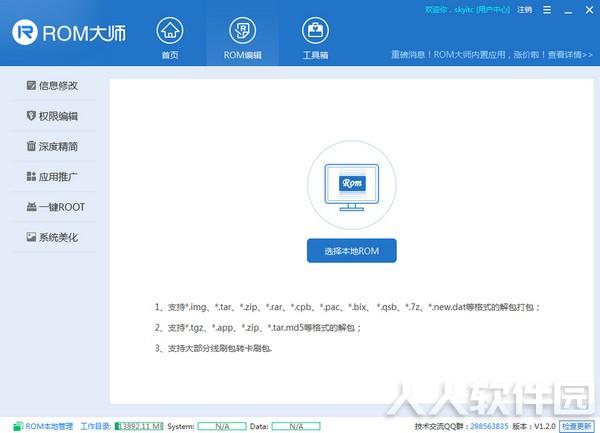
Task: Click the 版本 V1.2.0 text
Action: click(534, 426)
